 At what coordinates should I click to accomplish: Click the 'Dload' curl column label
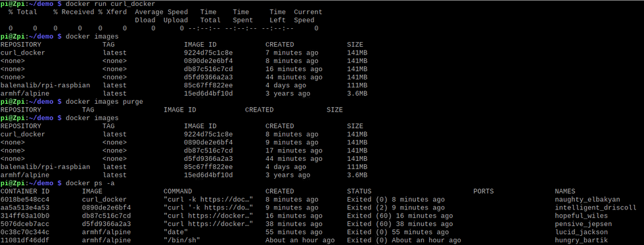pos(145,20)
